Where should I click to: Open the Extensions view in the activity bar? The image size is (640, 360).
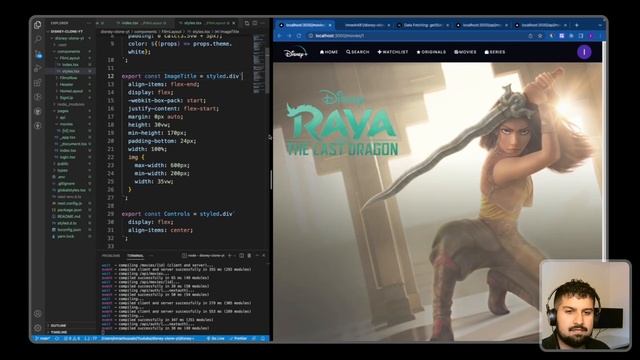tap(38, 82)
